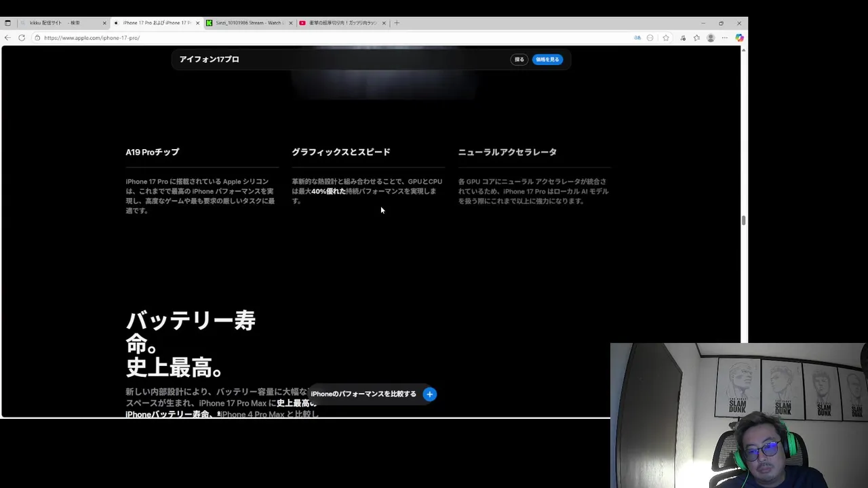The height and width of the screenshot is (488, 868).
Task: Reload the Apple iPhone 17 Pro page
Action: 22,38
